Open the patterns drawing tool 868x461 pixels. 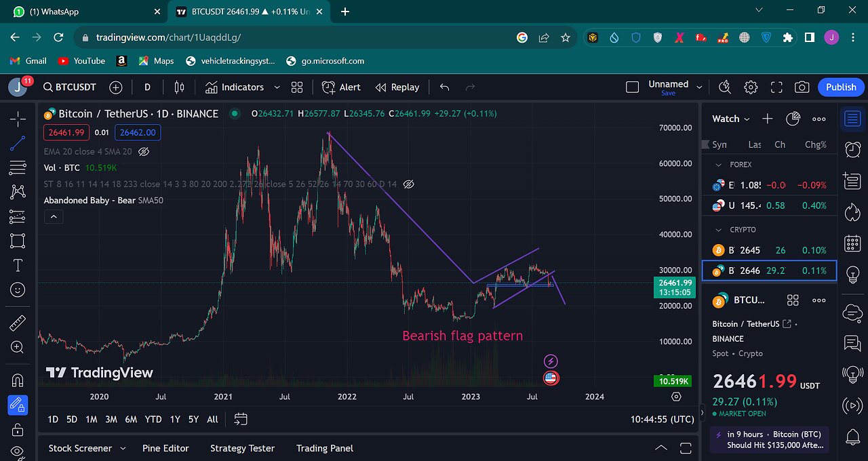pyautogui.click(x=18, y=192)
